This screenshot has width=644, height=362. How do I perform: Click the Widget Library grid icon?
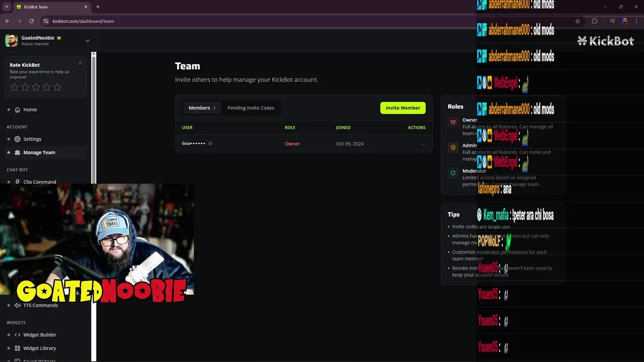[x=18, y=348]
